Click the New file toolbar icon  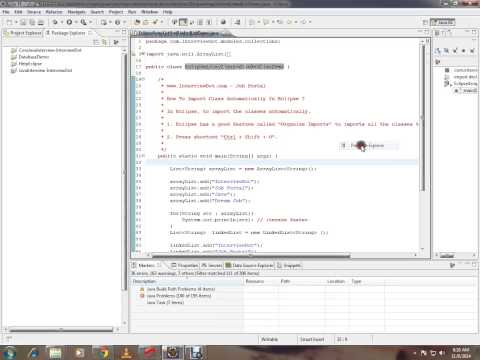pyautogui.click(x=10, y=22)
